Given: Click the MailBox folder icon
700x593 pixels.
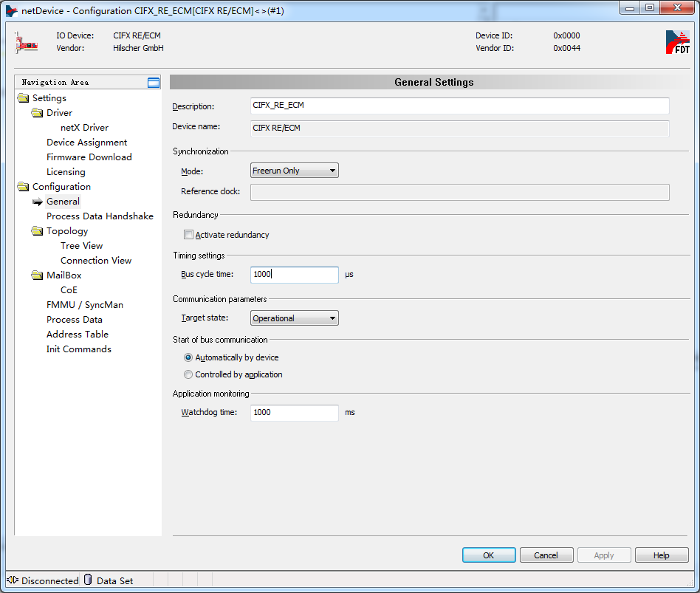Looking at the screenshot, I should click(38, 275).
